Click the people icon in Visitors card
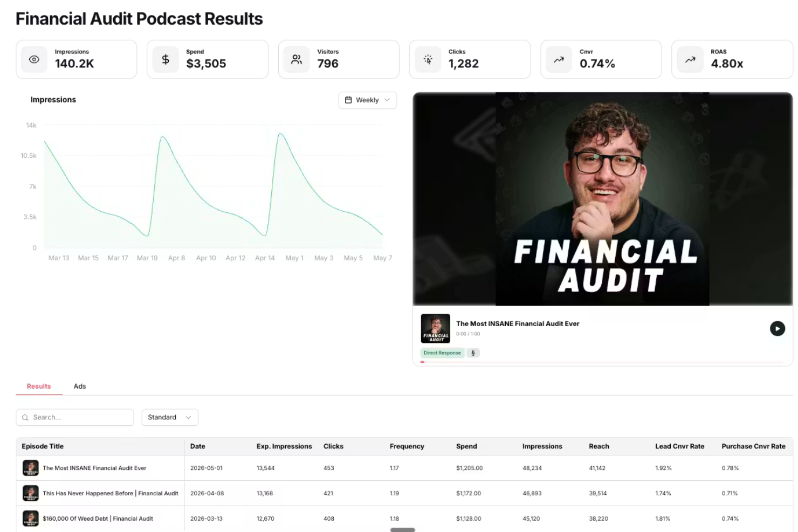 297,59
